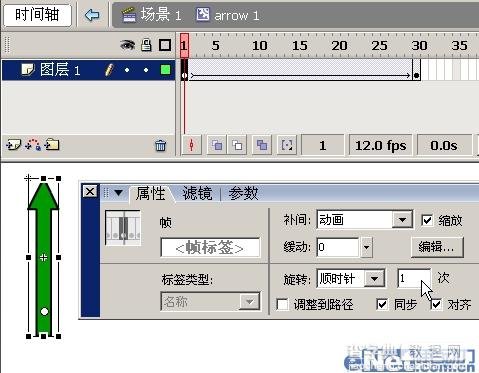This screenshot has height=373, width=479.
Task: Open 缓动 slider arrow
Action: pos(367,248)
